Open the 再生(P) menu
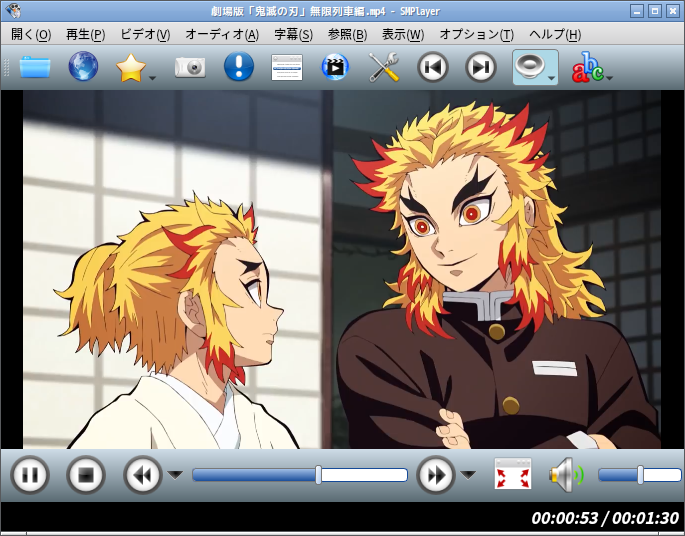685x536 pixels. coord(86,35)
